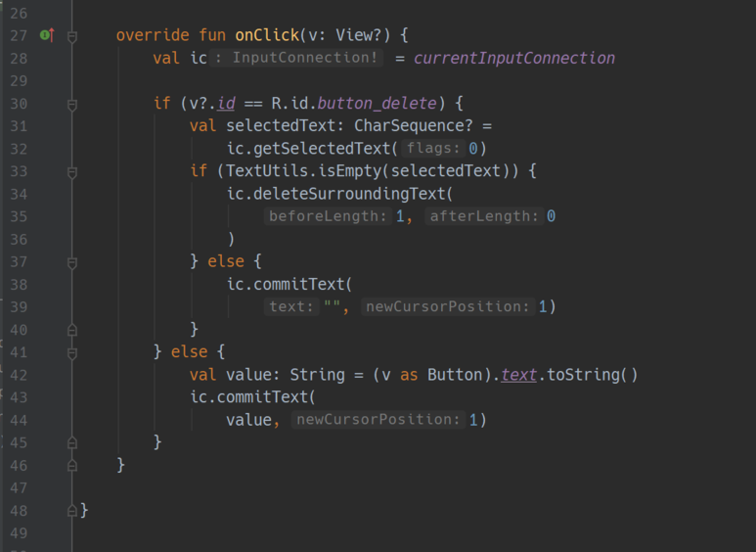Fold the TextUtils.isEmpty if block on line 33

(x=72, y=172)
